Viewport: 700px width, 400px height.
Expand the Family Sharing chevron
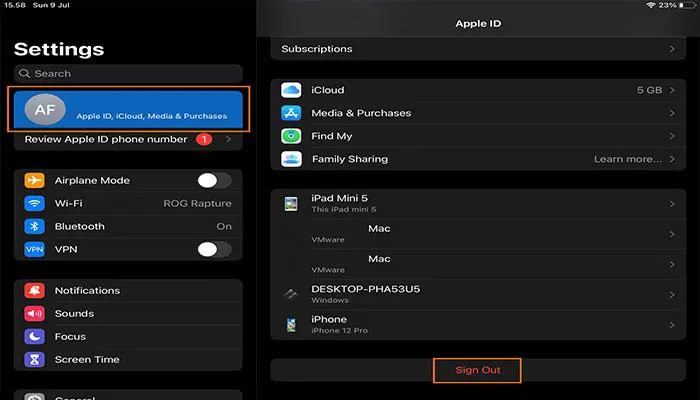pyautogui.click(x=672, y=159)
